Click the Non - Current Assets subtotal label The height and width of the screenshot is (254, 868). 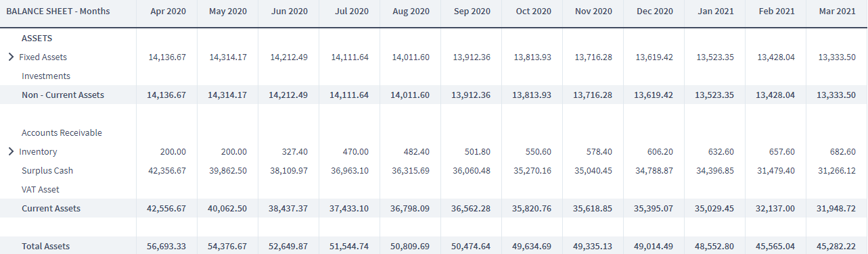(63, 95)
